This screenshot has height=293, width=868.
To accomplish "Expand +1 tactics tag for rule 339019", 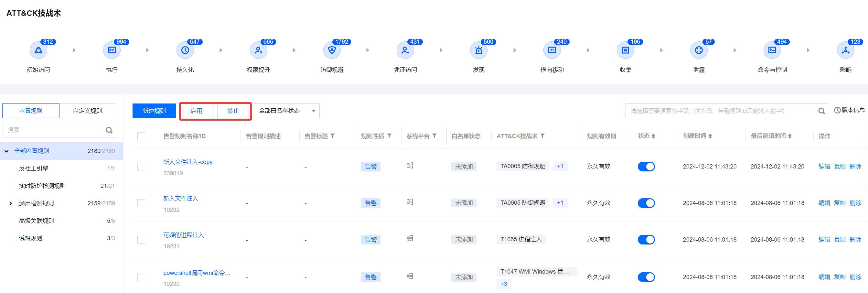I will 560,166.
